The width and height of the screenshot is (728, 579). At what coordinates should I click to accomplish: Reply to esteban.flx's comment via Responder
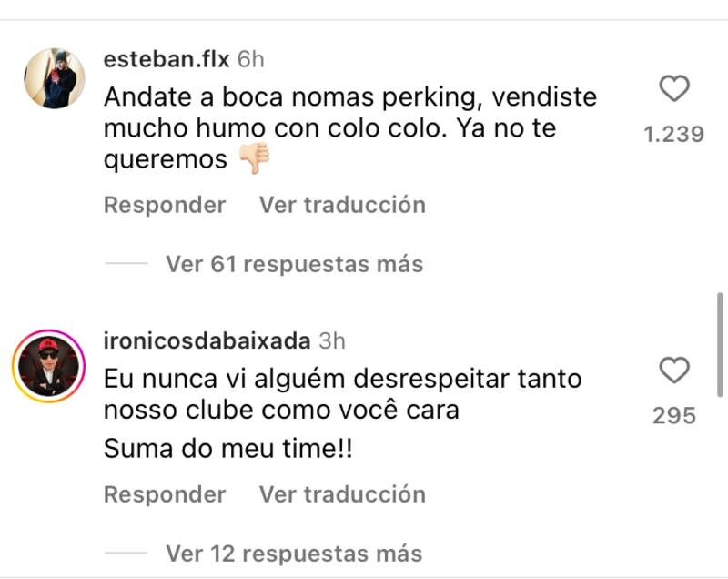point(165,205)
